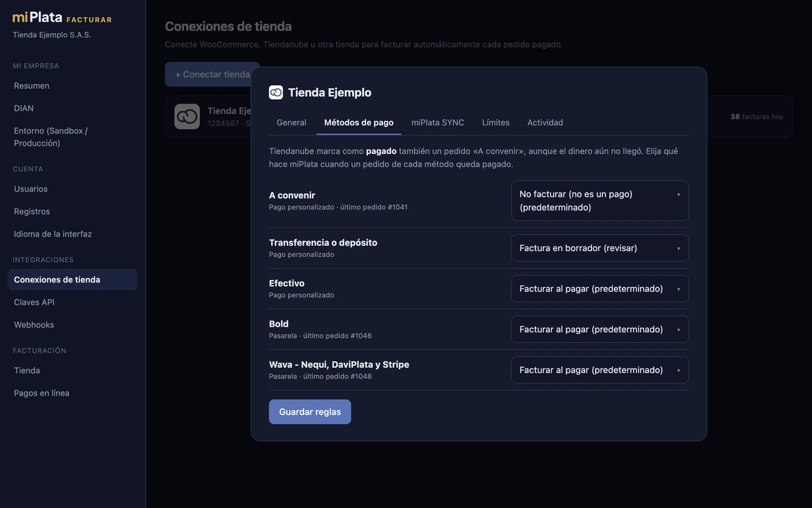Image resolution: width=812 pixels, height=508 pixels.
Task: Open the DIAN sidebar item
Action: 73,108
